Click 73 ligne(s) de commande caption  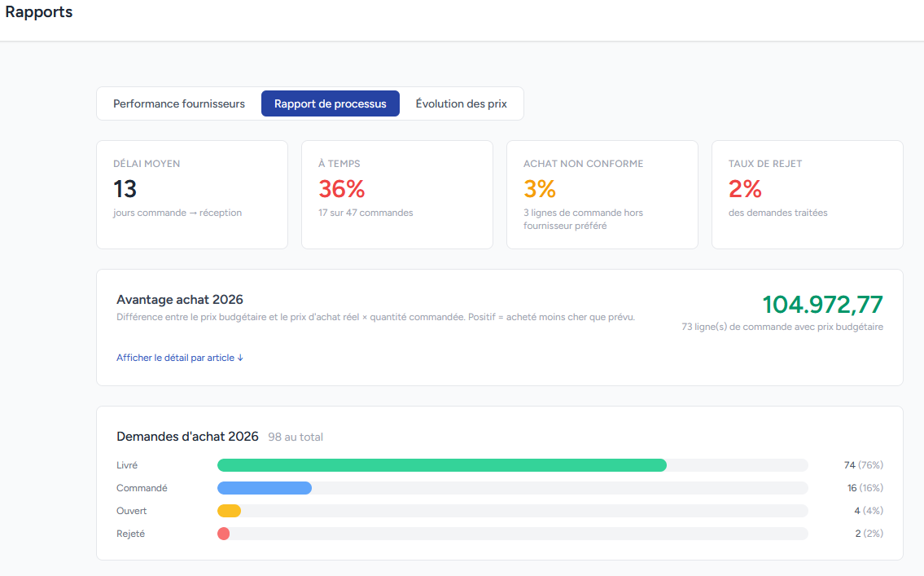(782, 327)
